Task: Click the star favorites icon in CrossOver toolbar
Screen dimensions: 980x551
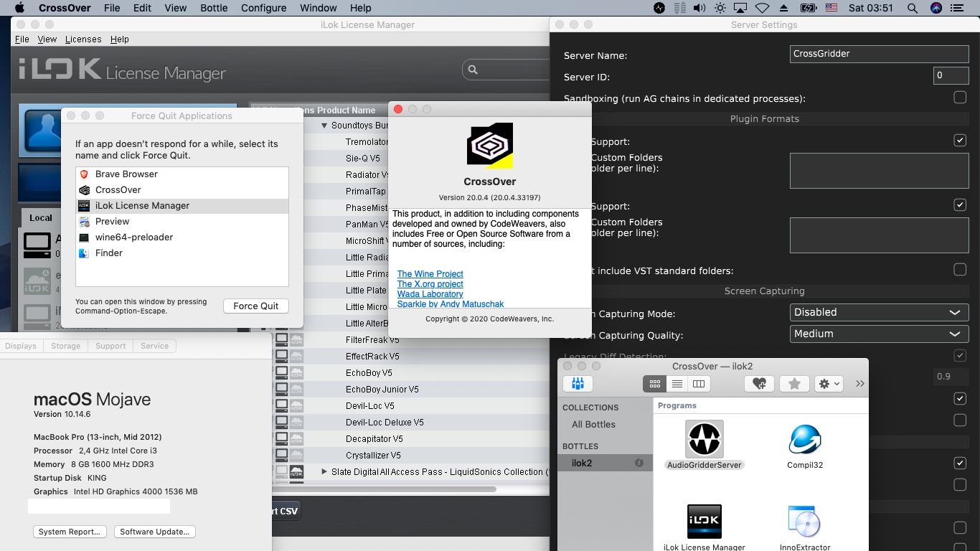Action: tap(794, 384)
